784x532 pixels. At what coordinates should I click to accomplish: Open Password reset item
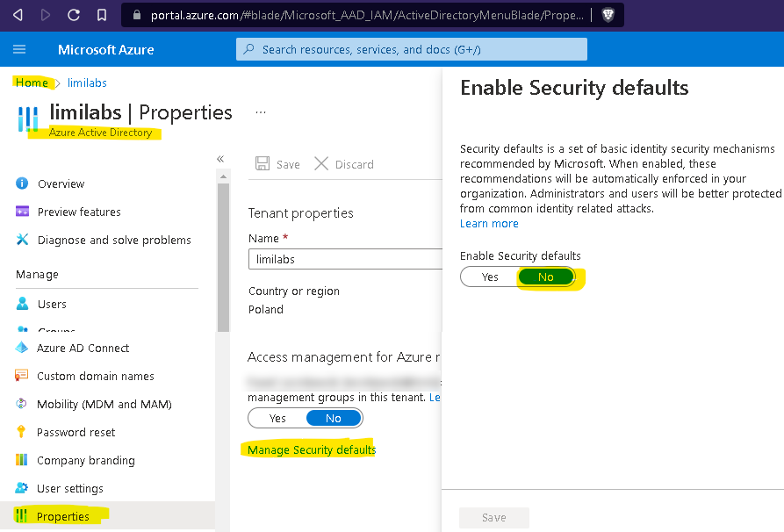click(x=76, y=432)
